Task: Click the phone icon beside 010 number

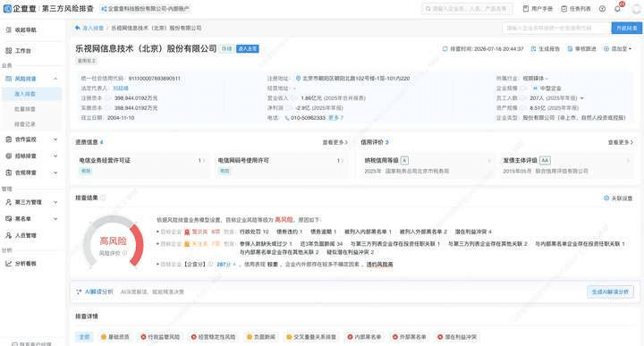Action: [x=287, y=118]
